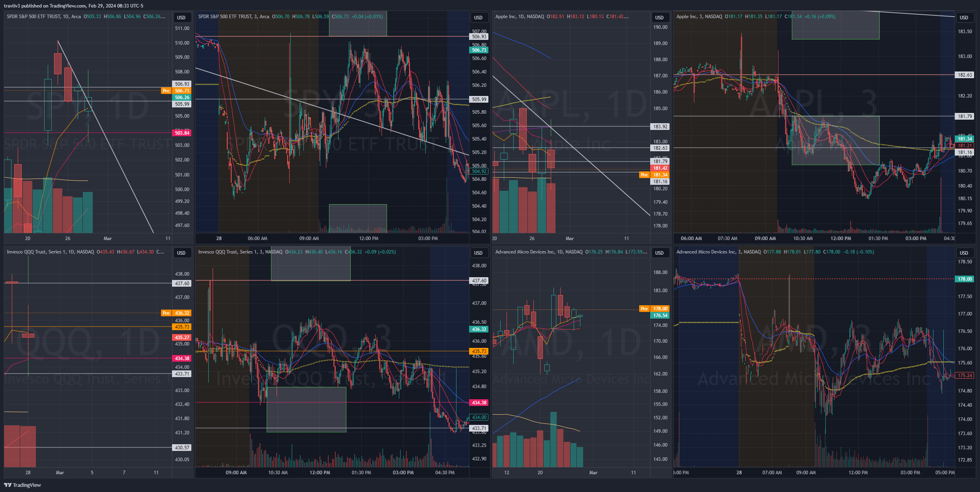
Task: Click the orange Pre badge on QQQ daily chart
Action: (x=166, y=313)
